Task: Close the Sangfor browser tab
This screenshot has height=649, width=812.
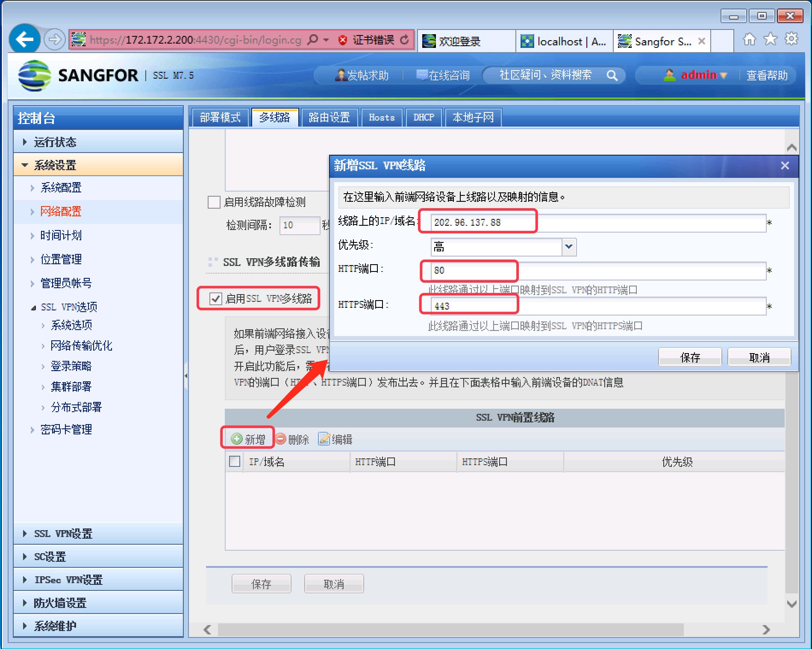Action: pos(701,41)
